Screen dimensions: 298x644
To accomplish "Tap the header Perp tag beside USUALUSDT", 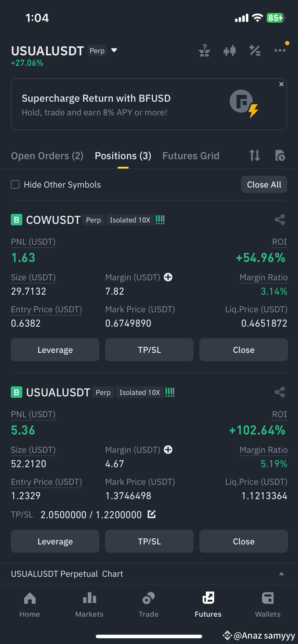I will tap(97, 51).
